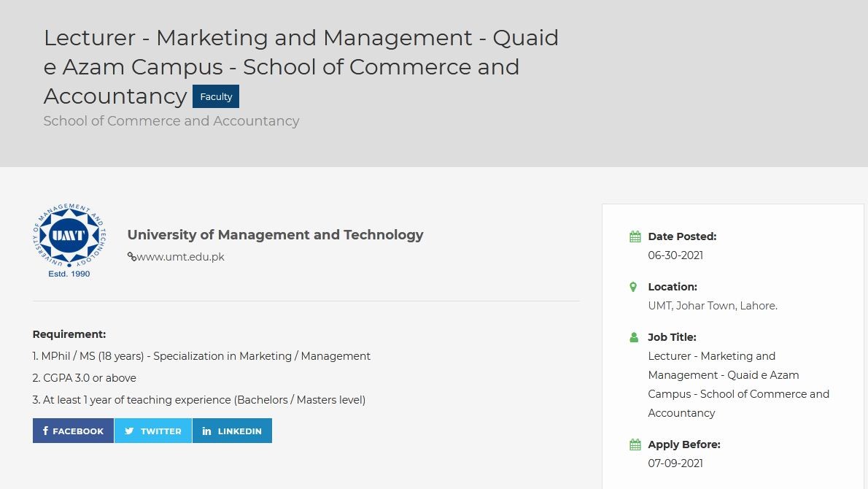Click the map pin icon beside Location
This screenshot has height=489, width=868.
[633, 287]
